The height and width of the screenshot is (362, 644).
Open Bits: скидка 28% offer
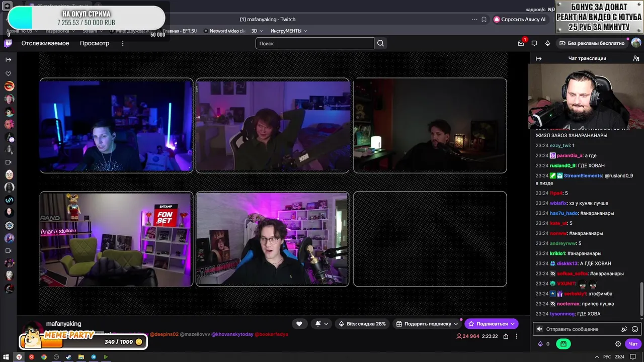point(362,324)
